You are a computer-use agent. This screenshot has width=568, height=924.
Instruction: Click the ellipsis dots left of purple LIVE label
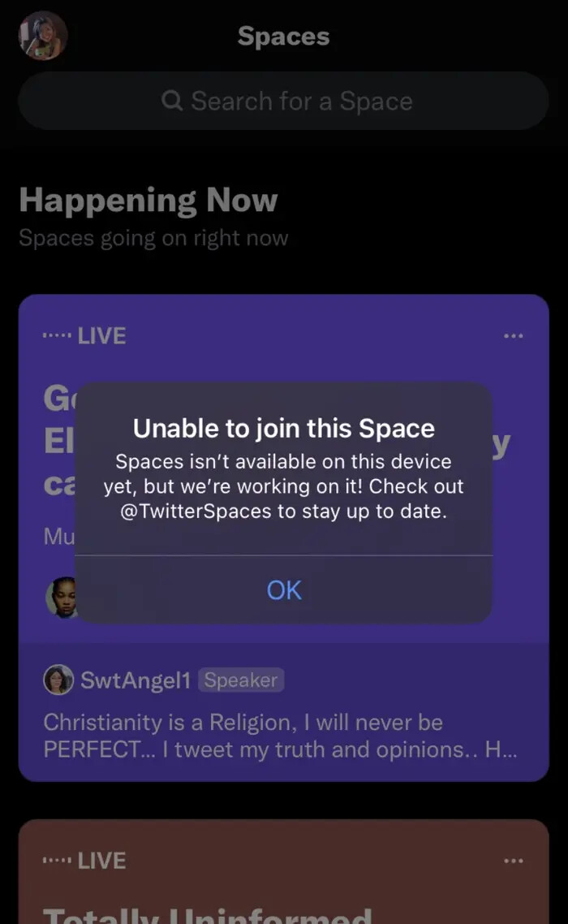(58, 336)
